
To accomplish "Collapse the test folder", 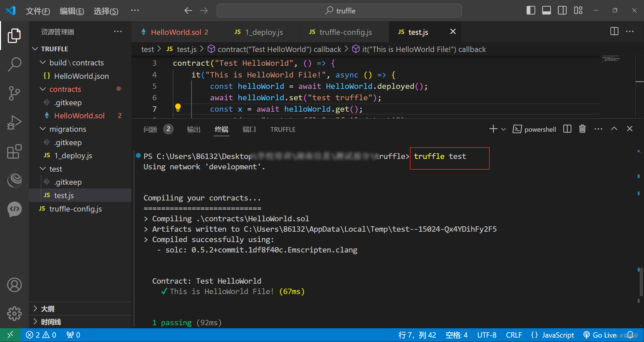I will (80, 169).
